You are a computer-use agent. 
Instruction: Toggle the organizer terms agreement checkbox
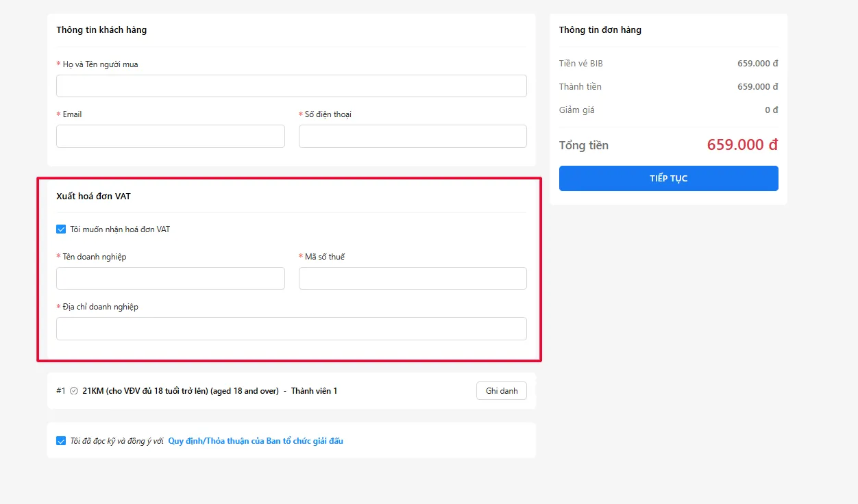[x=61, y=441]
